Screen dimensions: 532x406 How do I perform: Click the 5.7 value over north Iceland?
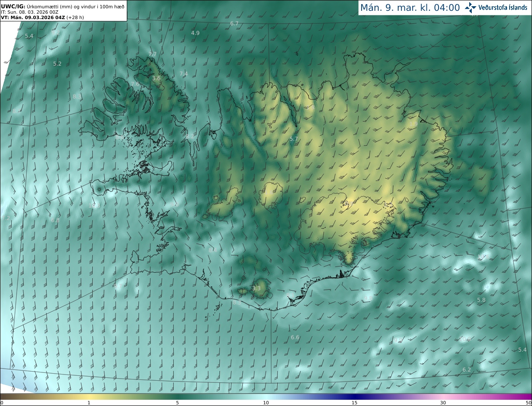(294, 139)
